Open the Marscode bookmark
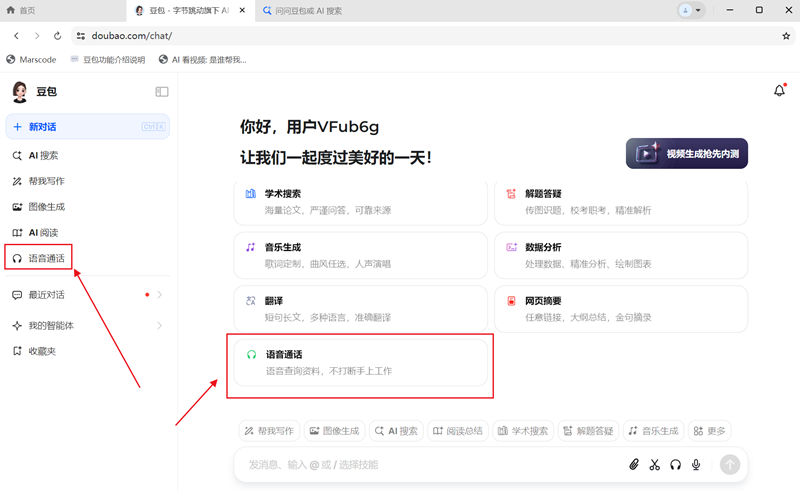 (x=31, y=60)
